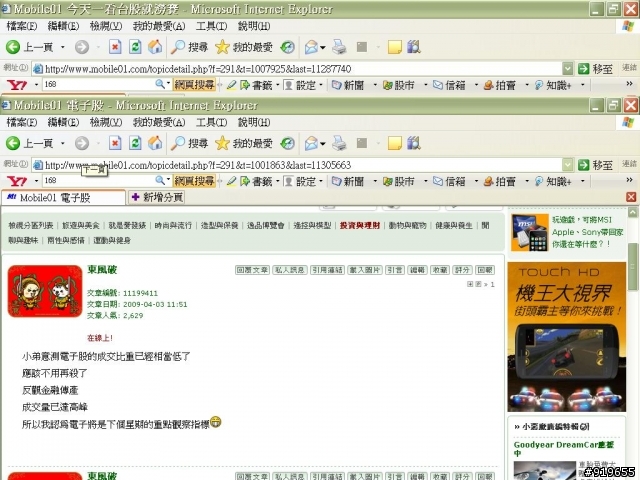Click front window address URL field
Viewport: 640px width, 480px height.
tap(302, 165)
